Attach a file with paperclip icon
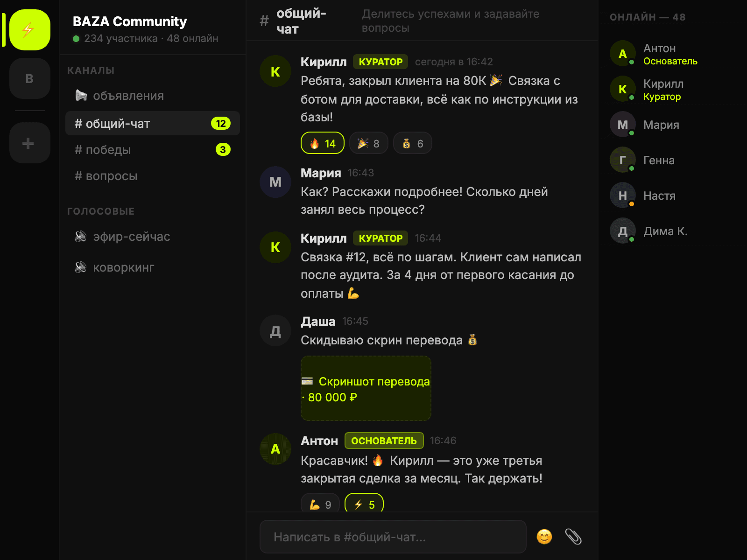Viewport: 747px width, 560px height. (x=573, y=537)
